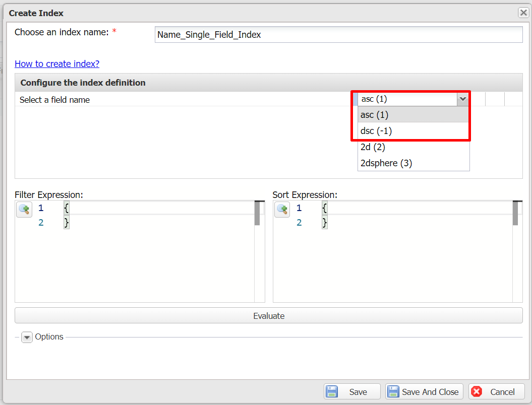The image size is (532, 405).
Task: Click the Save button
Action: tap(352, 392)
